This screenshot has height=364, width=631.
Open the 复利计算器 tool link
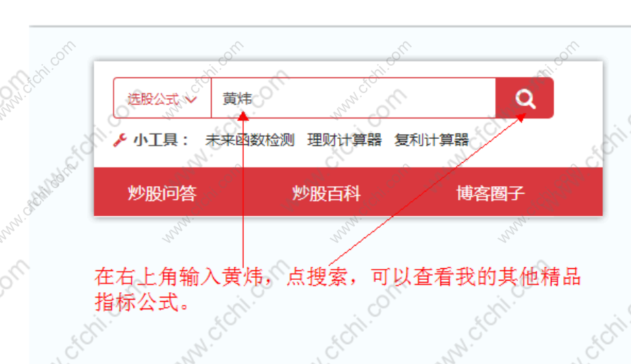pos(432,140)
